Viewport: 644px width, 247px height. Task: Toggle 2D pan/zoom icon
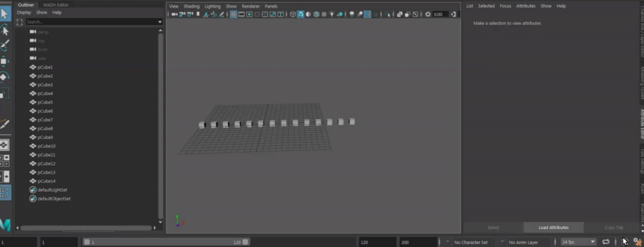tap(214, 14)
